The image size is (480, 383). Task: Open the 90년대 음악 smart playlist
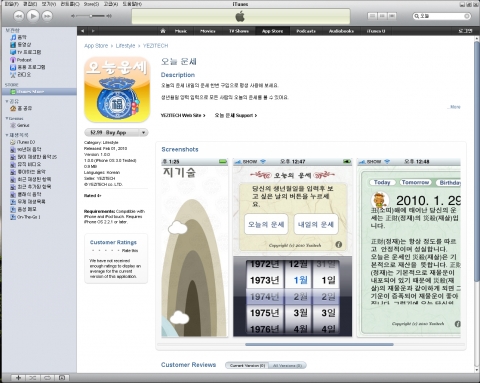tap(29, 149)
